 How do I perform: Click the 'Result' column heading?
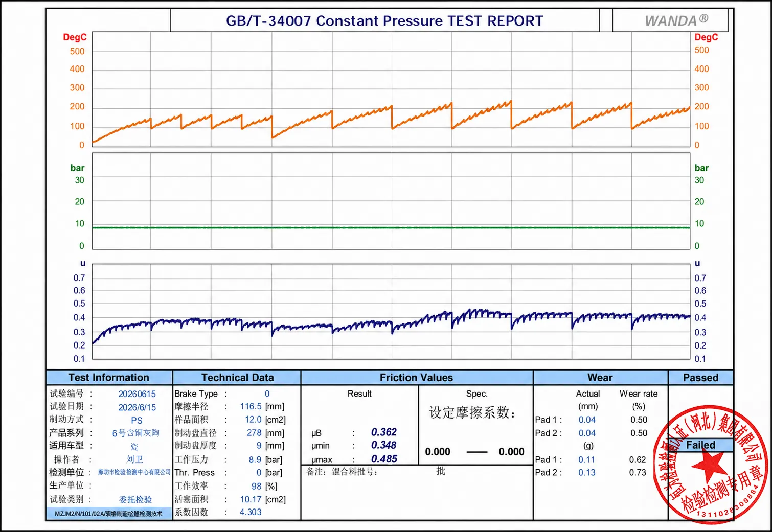pos(359,394)
